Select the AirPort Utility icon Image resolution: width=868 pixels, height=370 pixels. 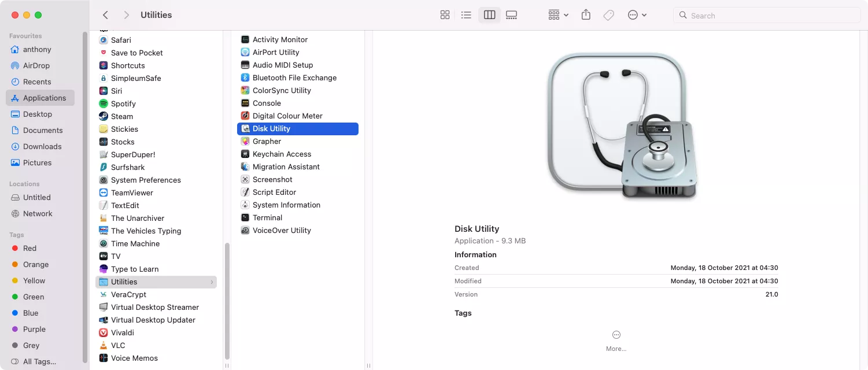tap(245, 52)
